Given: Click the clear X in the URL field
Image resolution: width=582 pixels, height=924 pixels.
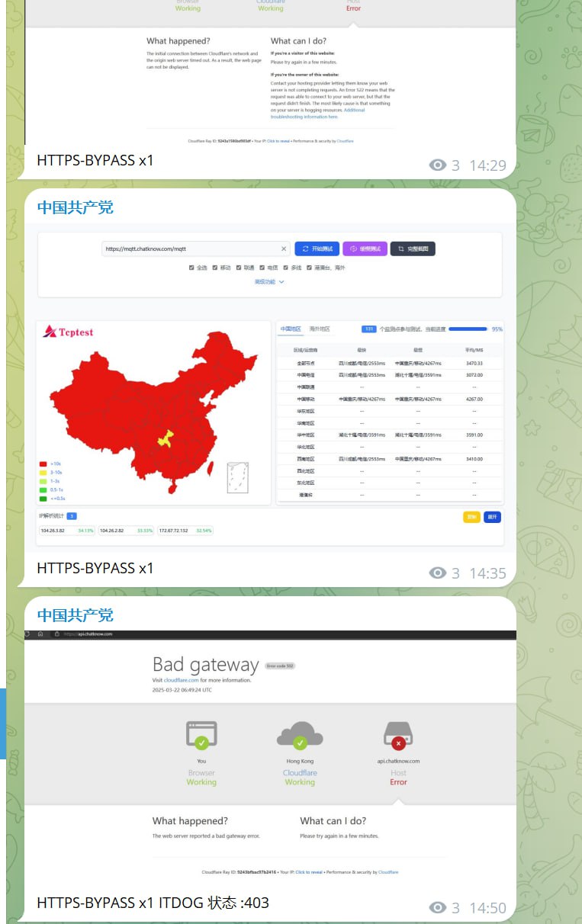Looking at the screenshot, I should [x=284, y=249].
